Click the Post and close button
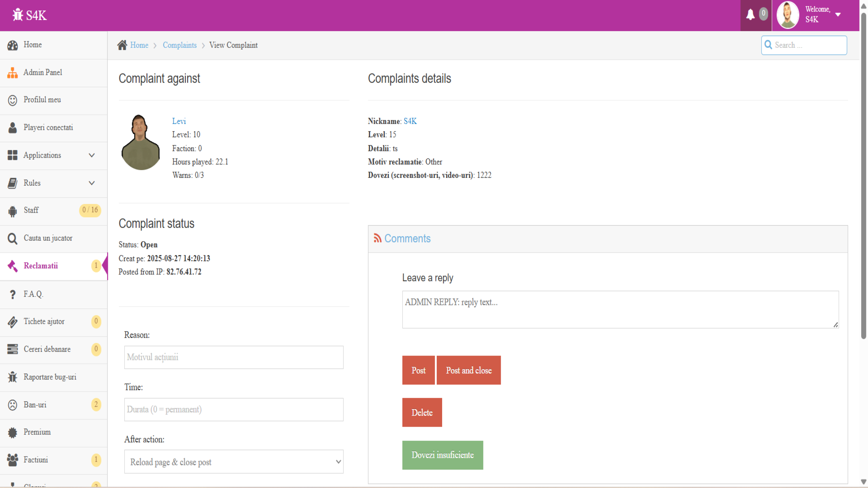This screenshot has width=868, height=488. 468,370
